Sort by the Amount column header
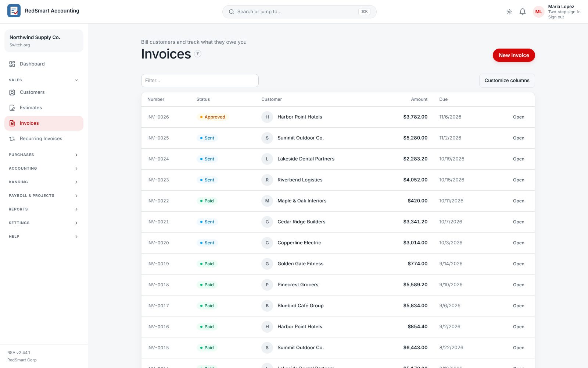 (x=419, y=99)
